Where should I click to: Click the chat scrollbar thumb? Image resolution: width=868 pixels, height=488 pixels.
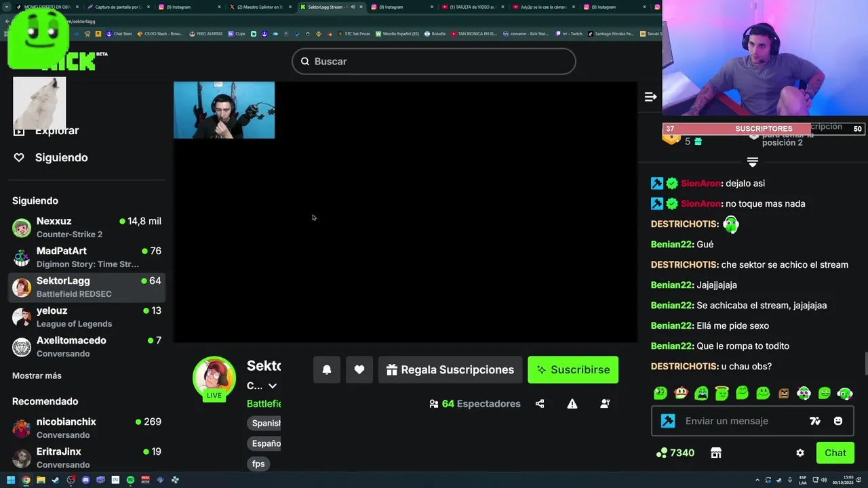pyautogui.click(x=865, y=363)
